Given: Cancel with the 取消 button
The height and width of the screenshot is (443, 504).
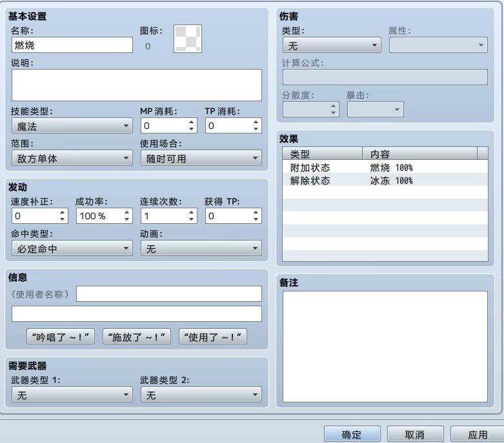Looking at the screenshot, I should tap(416, 435).
